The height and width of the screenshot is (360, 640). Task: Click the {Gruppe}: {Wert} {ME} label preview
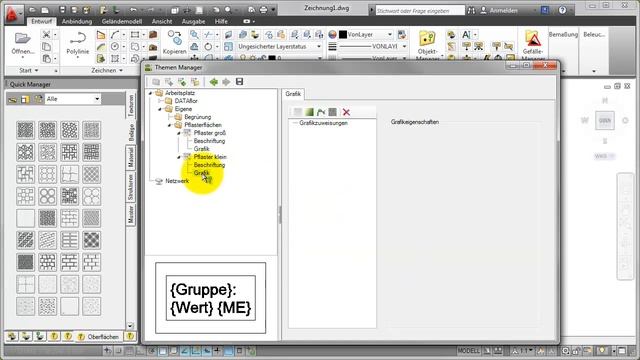pyautogui.click(x=211, y=298)
